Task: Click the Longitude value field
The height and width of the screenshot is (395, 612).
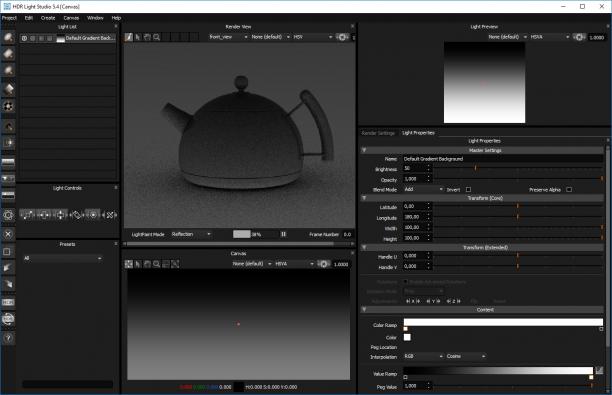Action: [415, 217]
